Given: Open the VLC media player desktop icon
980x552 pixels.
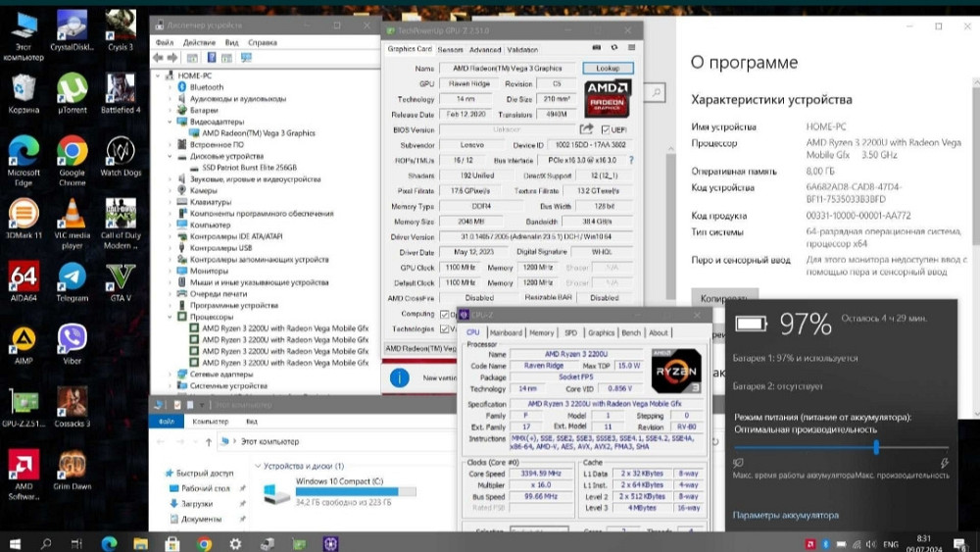Looking at the screenshot, I should 72,224.
